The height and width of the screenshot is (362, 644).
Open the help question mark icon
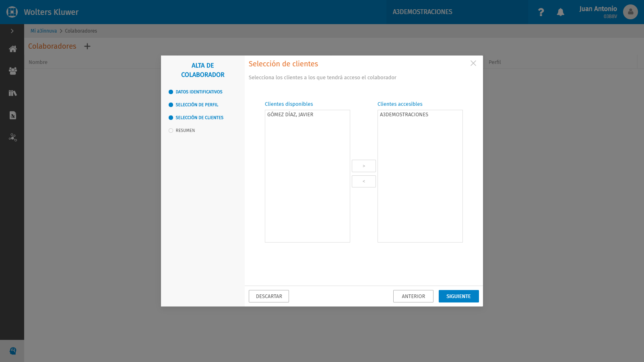point(541,12)
